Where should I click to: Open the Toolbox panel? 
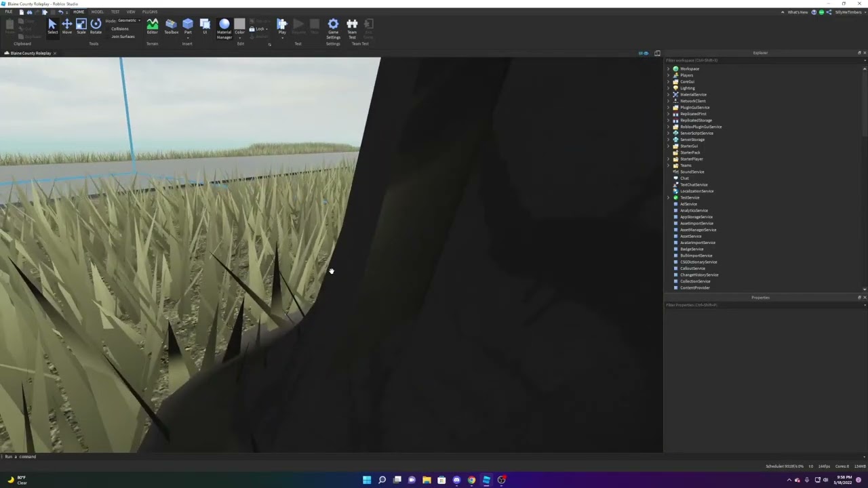pyautogui.click(x=171, y=26)
